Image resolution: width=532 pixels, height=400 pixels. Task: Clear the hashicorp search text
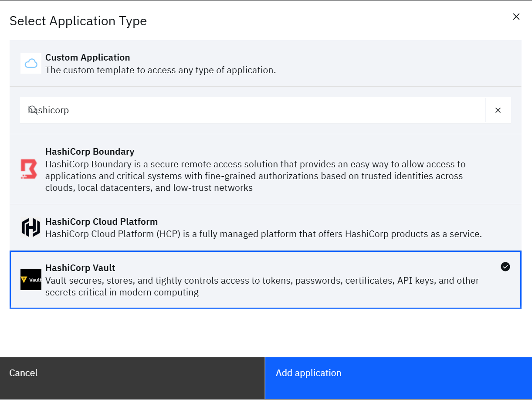coord(498,110)
